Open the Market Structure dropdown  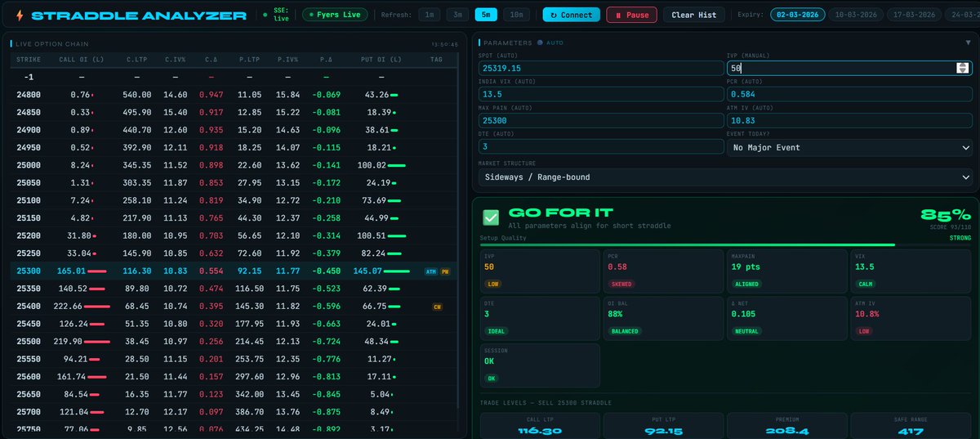click(x=726, y=177)
